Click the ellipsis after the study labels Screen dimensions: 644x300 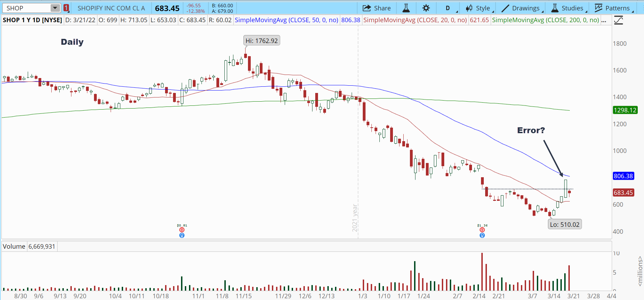[604, 20]
